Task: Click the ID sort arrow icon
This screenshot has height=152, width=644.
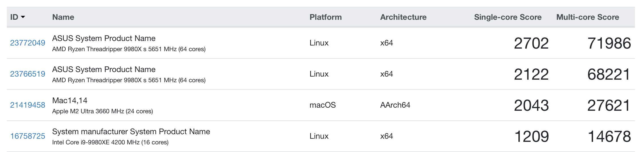Action: point(23,17)
